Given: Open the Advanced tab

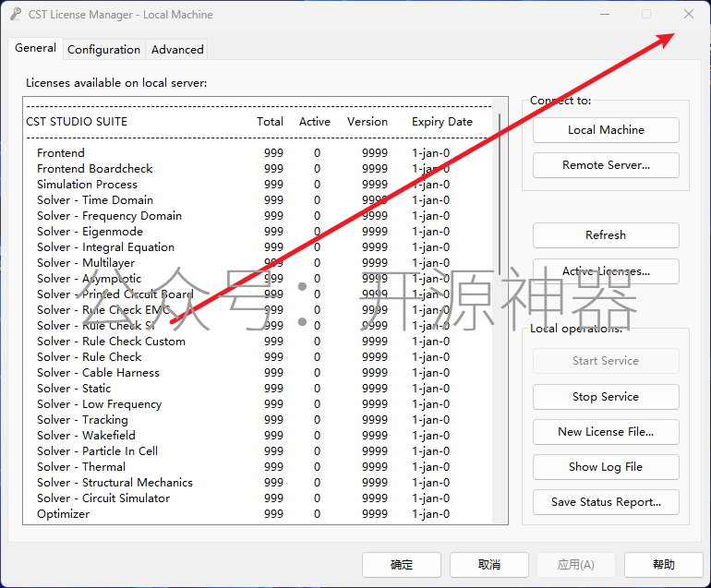Looking at the screenshot, I should [x=177, y=50].
